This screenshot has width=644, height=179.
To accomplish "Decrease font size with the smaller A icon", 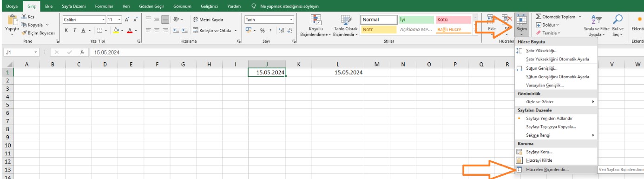I will tap(135, 20).
